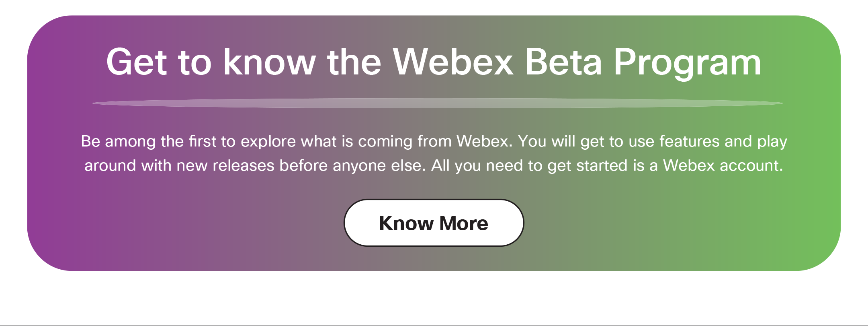Click the first description line starting "Be among"

pyautogui.click(x=434, y=142)
